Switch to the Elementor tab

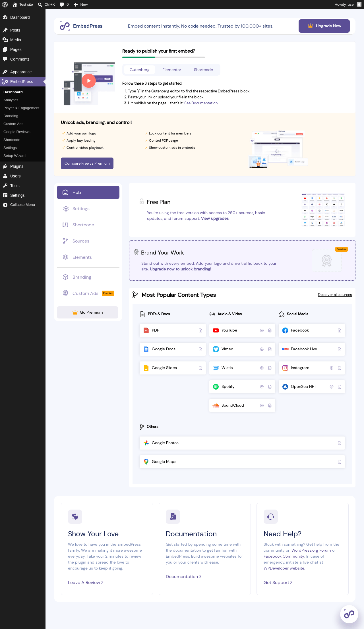pos(172,70)
